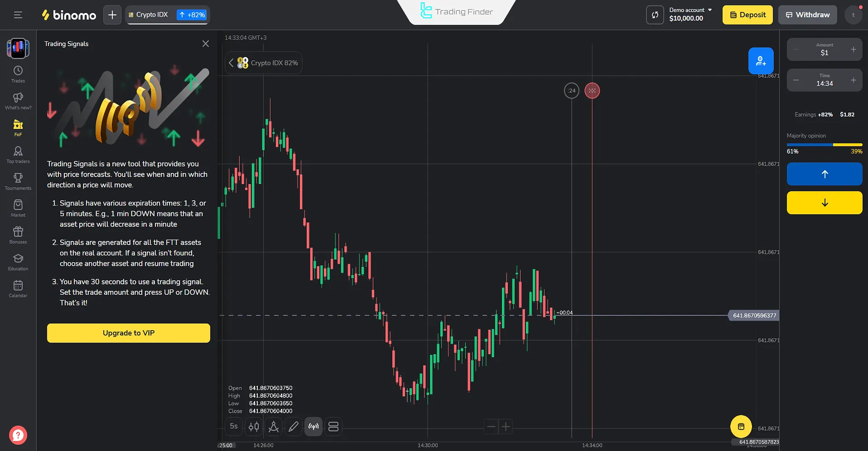
Task: Open the hamburger main menu
Action: pos(18,15)
